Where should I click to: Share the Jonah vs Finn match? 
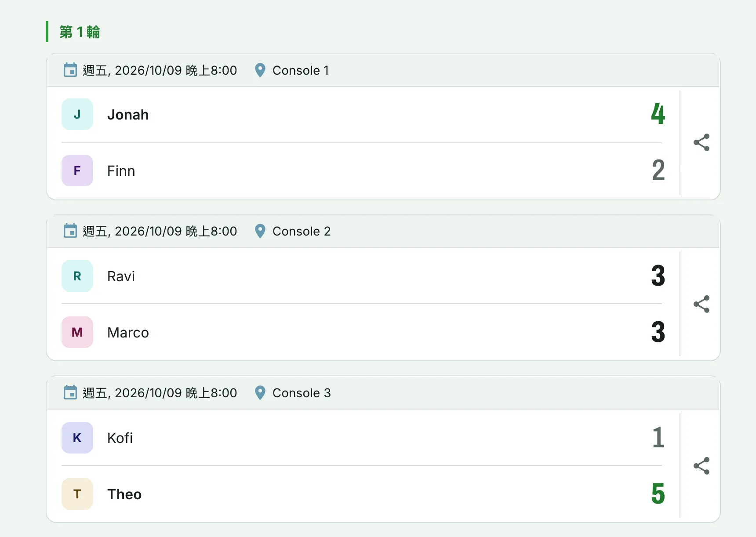coord(701,142)
